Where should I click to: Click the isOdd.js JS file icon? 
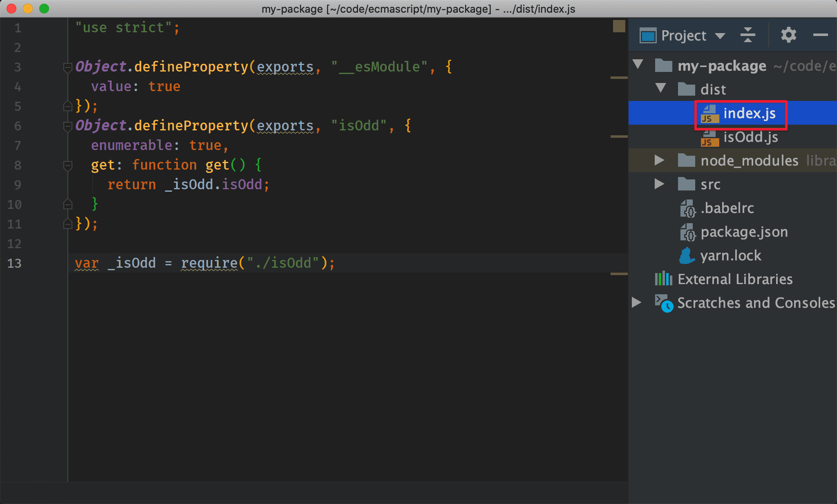(x=710, y=138)
